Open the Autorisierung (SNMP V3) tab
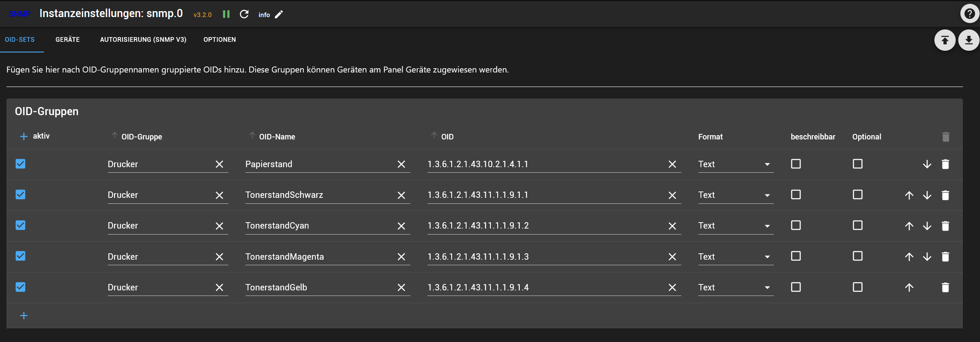This screenshot has width=980, height=342. [143, 40]
